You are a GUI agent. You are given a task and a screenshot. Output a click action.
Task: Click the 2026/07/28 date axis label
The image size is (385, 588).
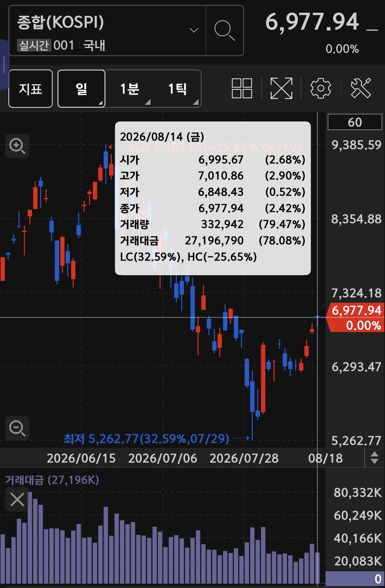tap(244, 458)
